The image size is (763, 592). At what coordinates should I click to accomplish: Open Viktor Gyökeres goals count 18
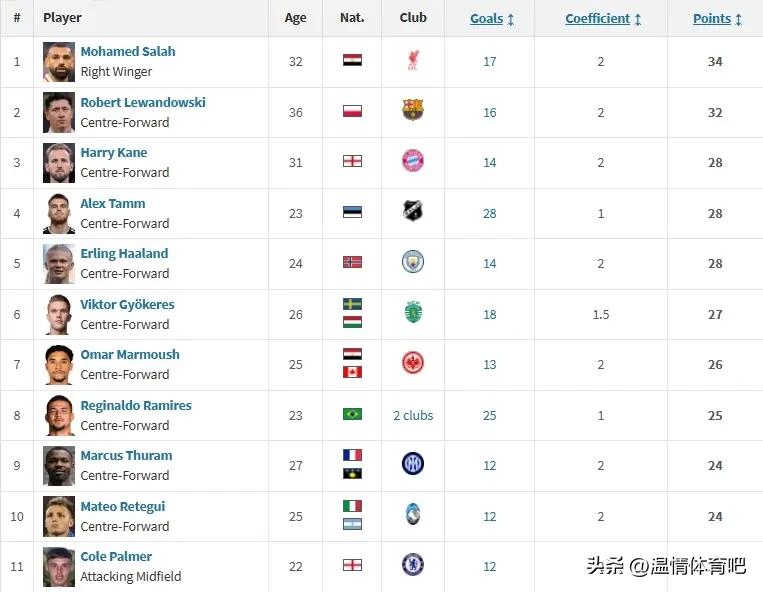point(490,315)
